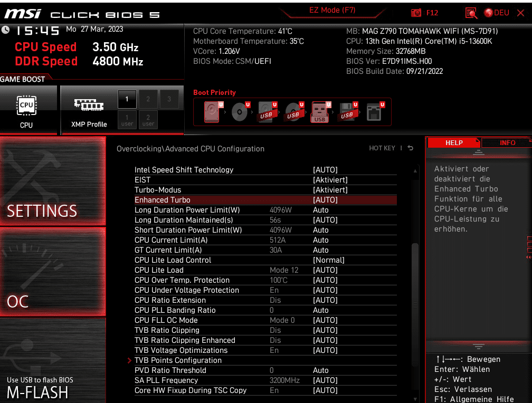Change CPU Under Voltage Protection [AUTO] value
532x403 pixels.
click(325, 290)
